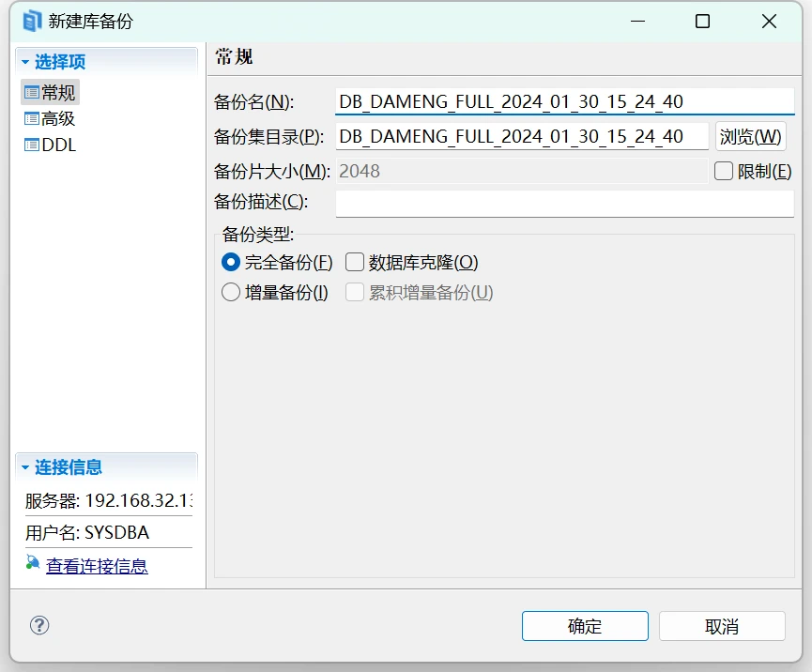Click the 浏览 browse button
The width and height of the screenshot is (812, 672).
tap(750, 136)
